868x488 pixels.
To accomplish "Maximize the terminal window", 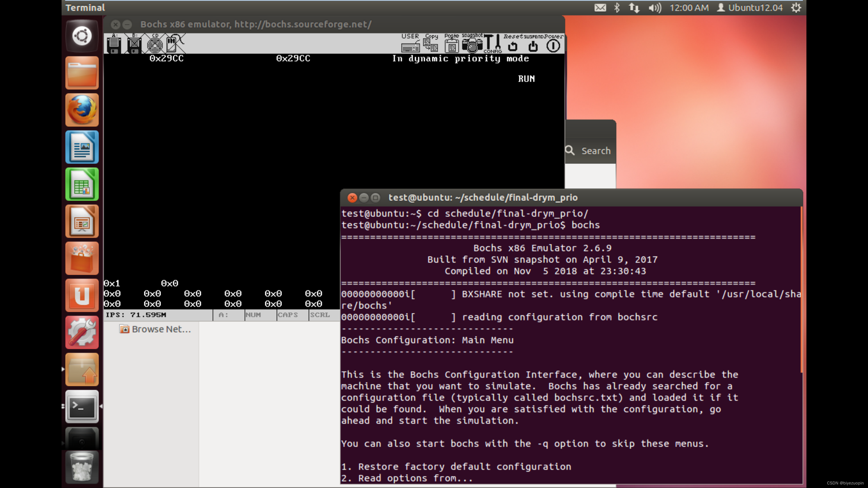I will pos(375,198).
